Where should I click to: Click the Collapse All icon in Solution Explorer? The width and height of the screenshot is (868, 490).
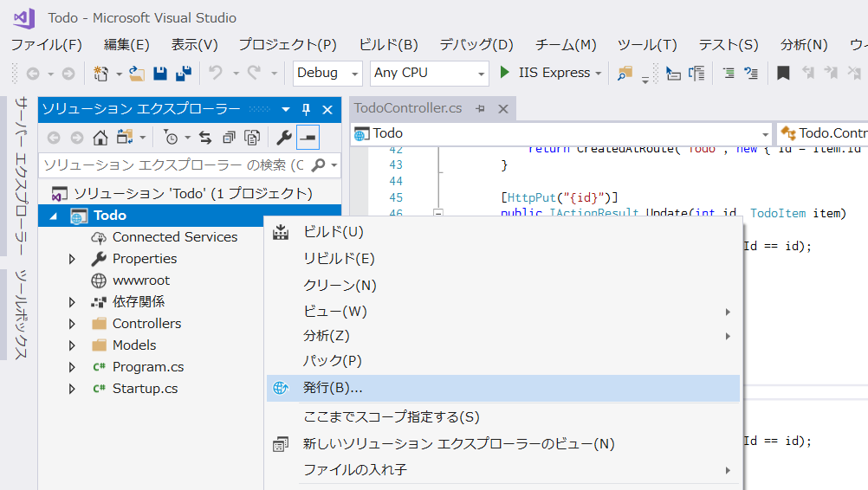tap(229, 137)
